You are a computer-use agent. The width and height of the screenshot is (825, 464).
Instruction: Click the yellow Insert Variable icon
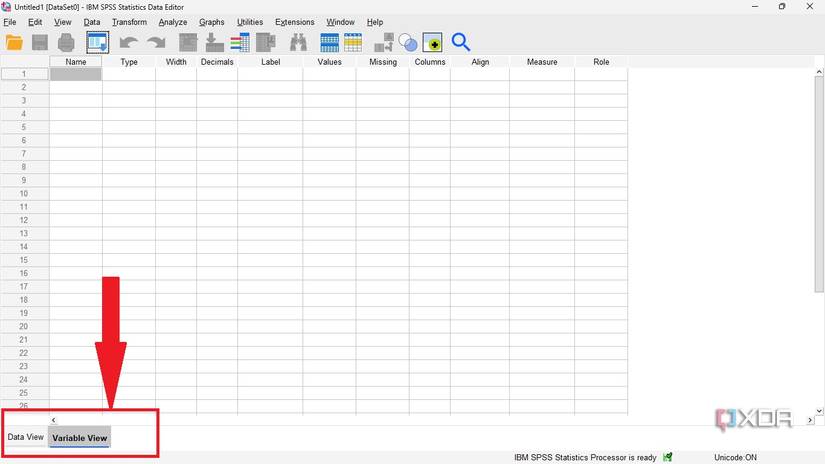tap(353, 43)
